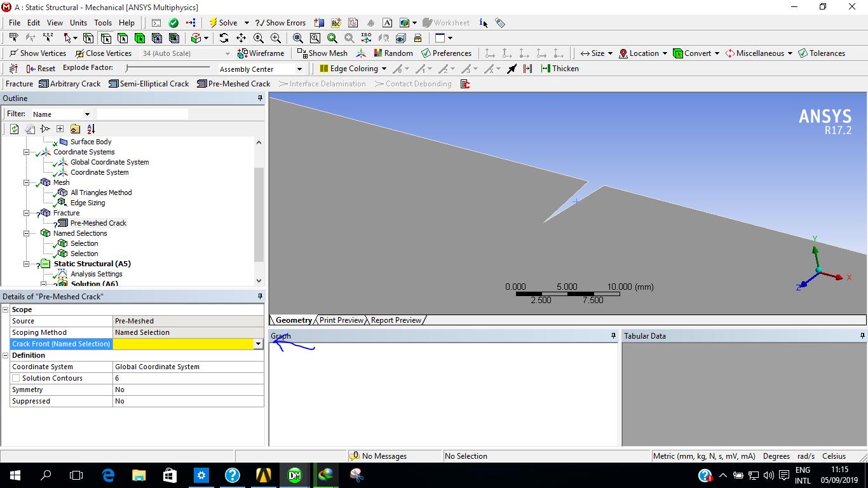Click the Explode Factor slider
The height and width of the screenshot is (488, 868).
[168, 67]
